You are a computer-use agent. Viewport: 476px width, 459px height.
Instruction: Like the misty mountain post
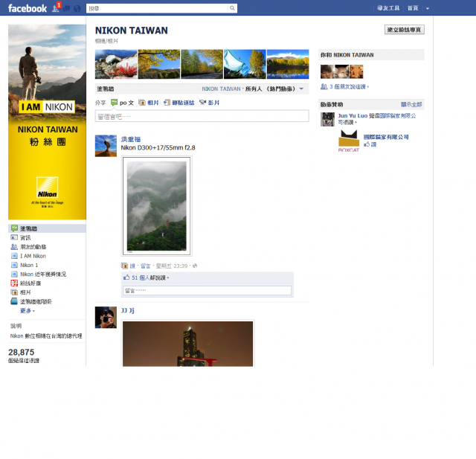point(132,266)
